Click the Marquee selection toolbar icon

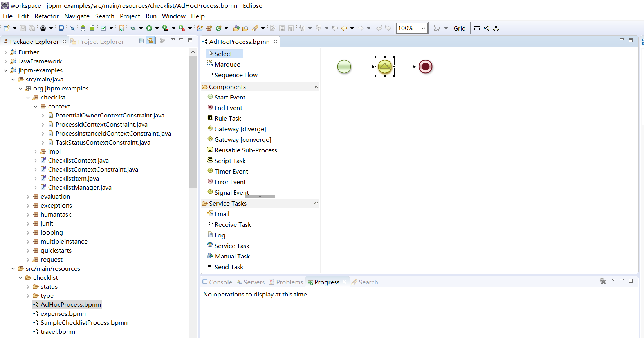pos(477,28)
